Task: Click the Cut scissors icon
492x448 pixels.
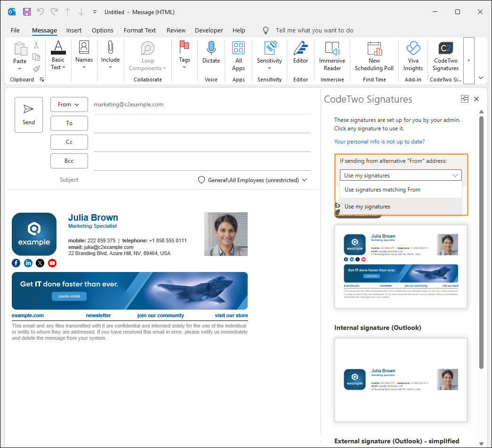Action: (36, 46)
